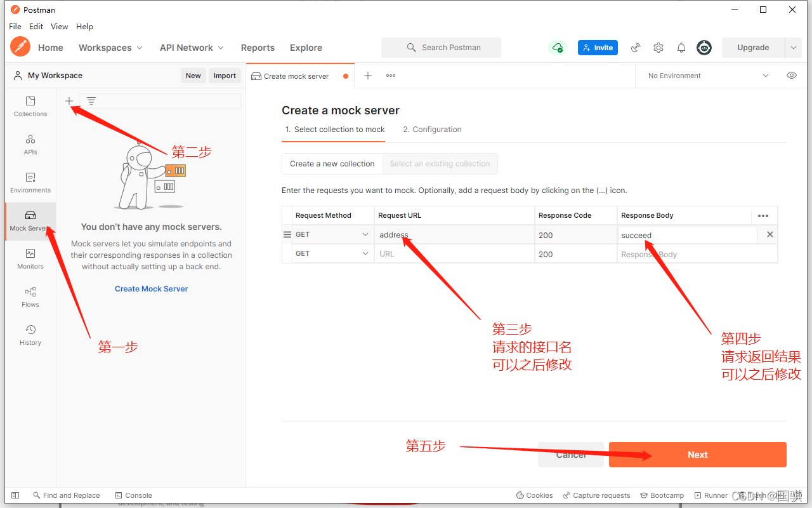Expand the API Network dropdown
Viewport: 812px width, 508px height.
pyautogui.click(x=192, y=48)
